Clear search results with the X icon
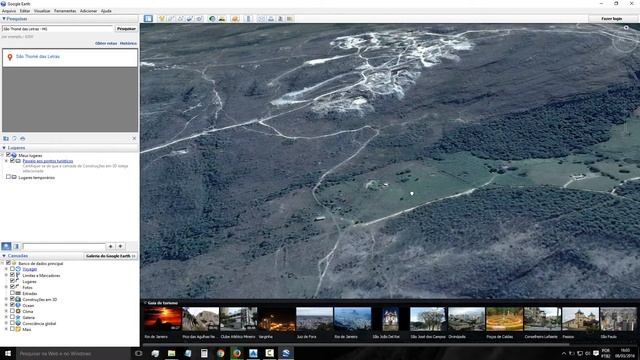Screen dimensions: 640x360 134,139
